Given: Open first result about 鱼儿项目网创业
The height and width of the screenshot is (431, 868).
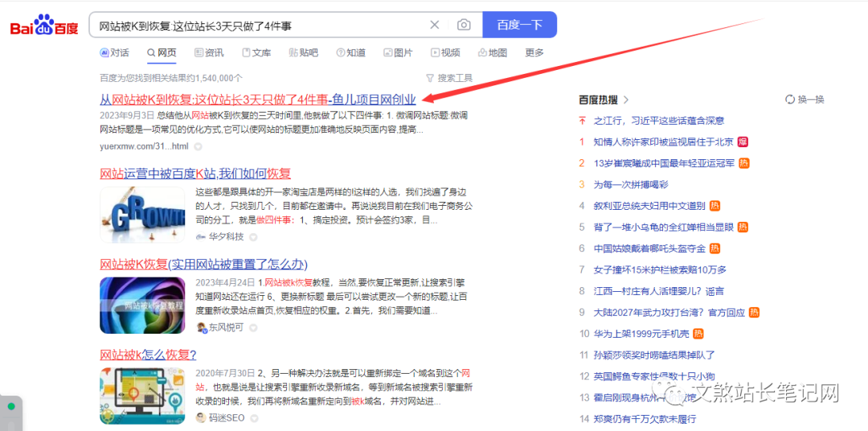Looking at the screenshot, I should [x=257, y=100].
